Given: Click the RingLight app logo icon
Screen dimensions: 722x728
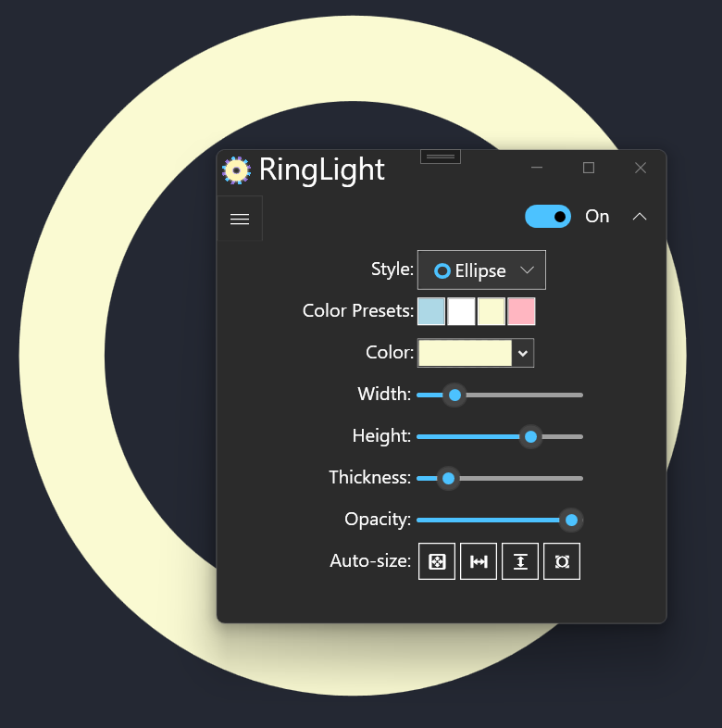Looking at the screenshot, I should 236,169.
